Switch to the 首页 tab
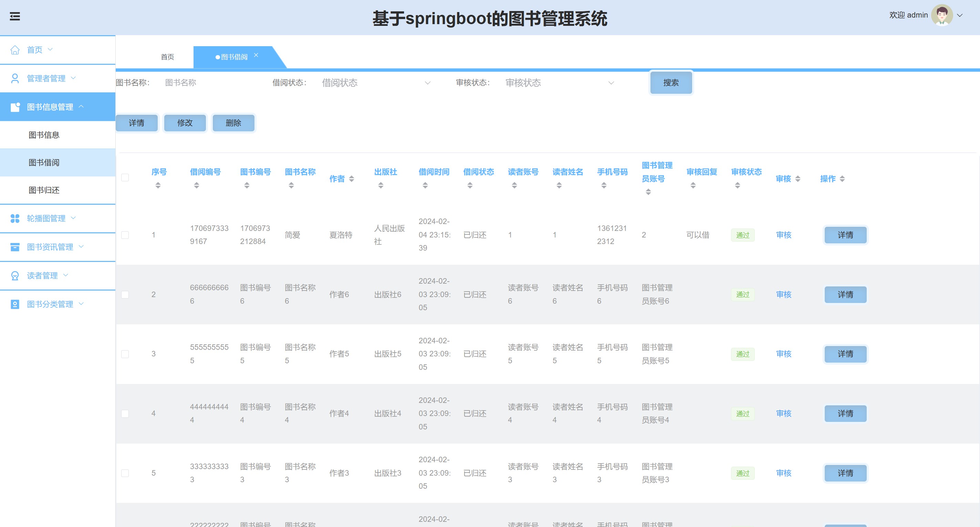 (167, 57)
